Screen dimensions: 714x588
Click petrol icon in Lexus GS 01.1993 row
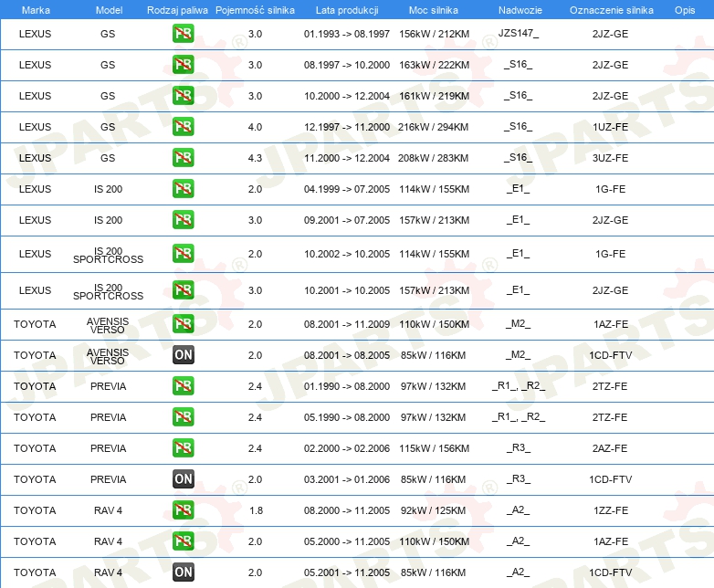(x=183, y=34)
